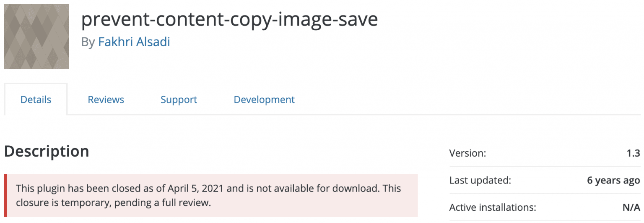Click the "6 years ago" value
644x223 pixels.
click(x=613, y=181)
